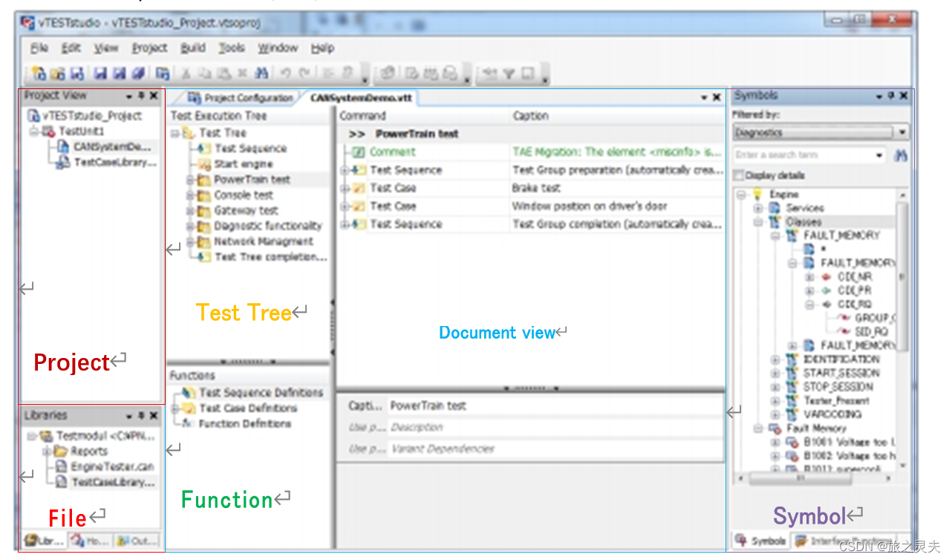Click the Engine light bulb icon in Symbols
Screen dimensions: 952x560
pos(758,195)
